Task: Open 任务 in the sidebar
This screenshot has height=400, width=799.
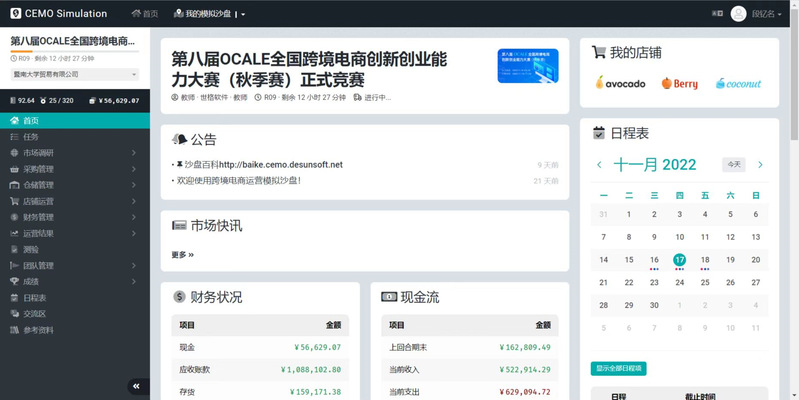Action: pos(31,136)
